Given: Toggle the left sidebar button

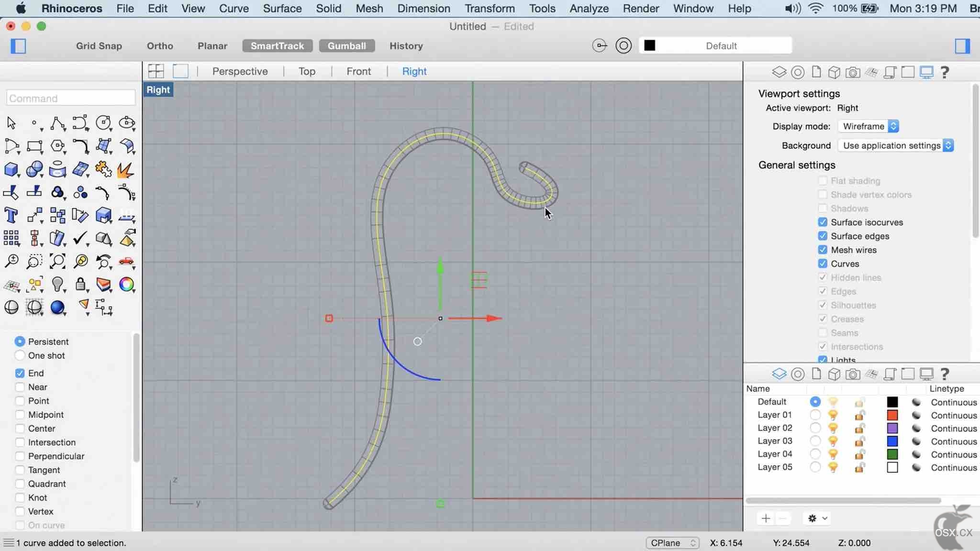Looking at the screenshot, I should click(18, 46).
